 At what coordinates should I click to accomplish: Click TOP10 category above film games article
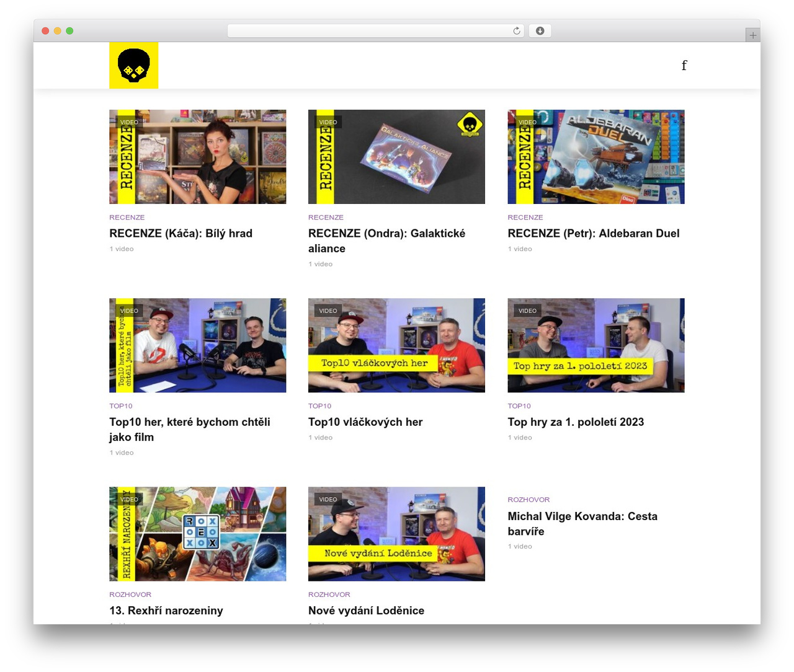click(x=120, y=406)
